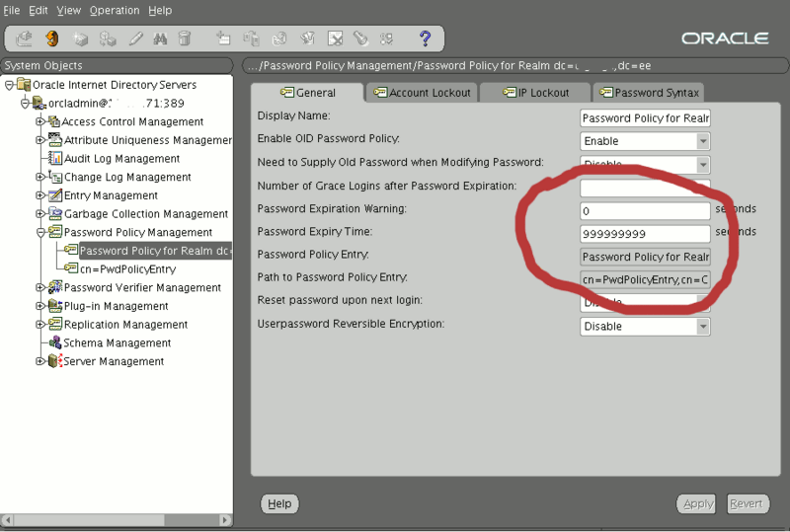Select Audit Log Management in the tree
Viewport: 790px width, 532px height.
(121, 158)
